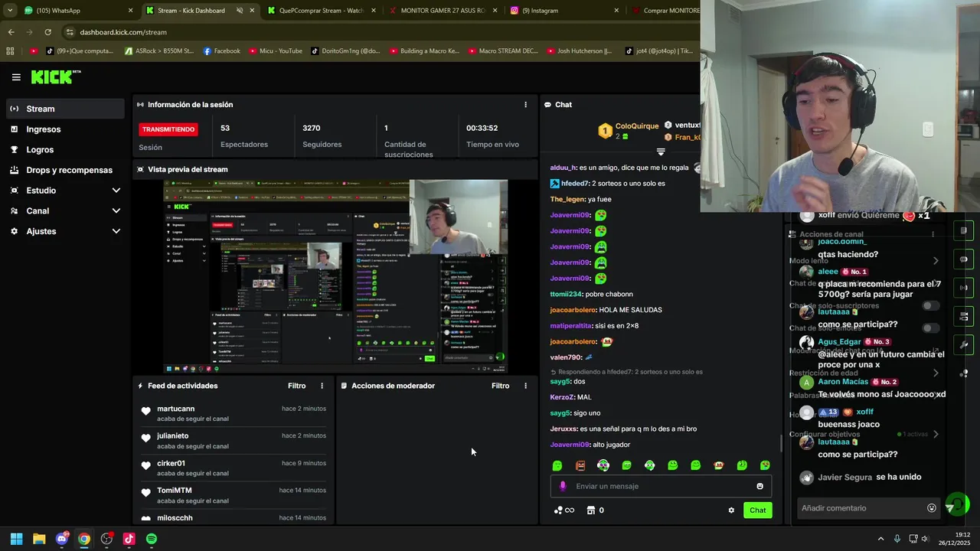The width and height of the screenshot is (980, 551).
Task: Expand Modo lento chevron
Action: [x=936, y=261]
